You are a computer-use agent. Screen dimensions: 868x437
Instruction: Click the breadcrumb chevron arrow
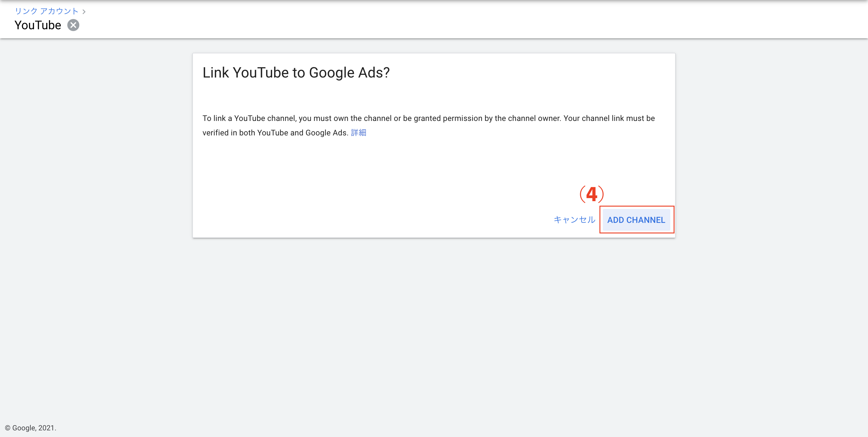click(x=84, y=12)
